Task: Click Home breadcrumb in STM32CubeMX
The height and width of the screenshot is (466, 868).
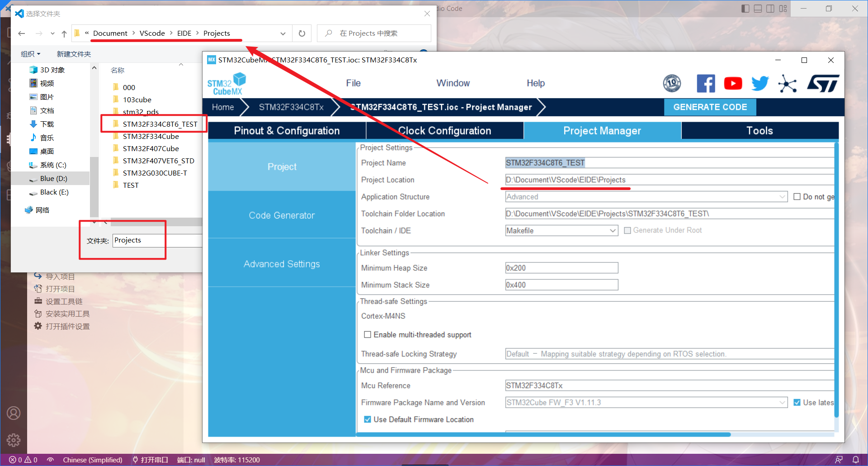Action: 223,107
